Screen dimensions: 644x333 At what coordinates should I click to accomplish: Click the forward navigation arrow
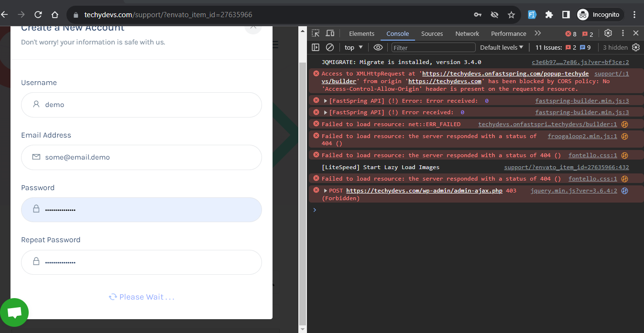pos(21,15)
